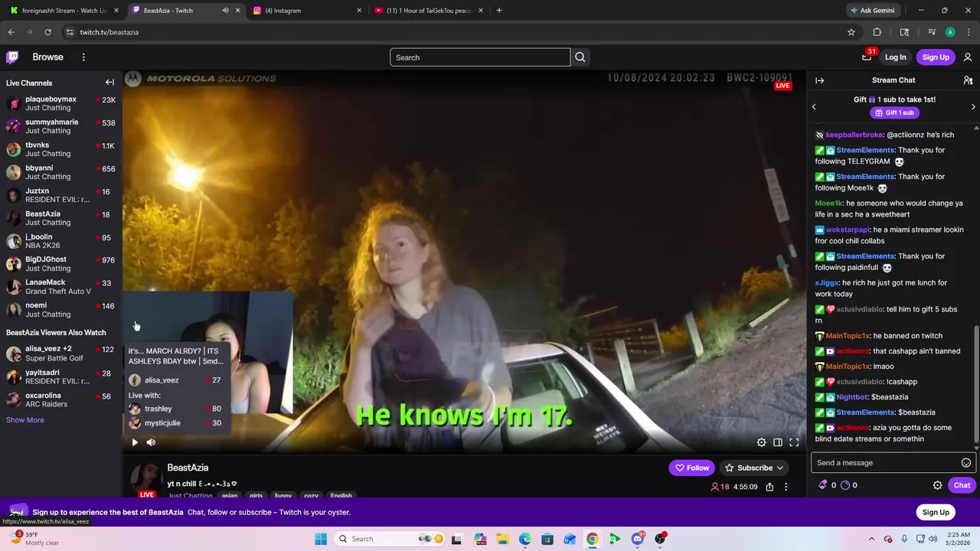Mute the stream via the volume icon

[x=151, y=442]
